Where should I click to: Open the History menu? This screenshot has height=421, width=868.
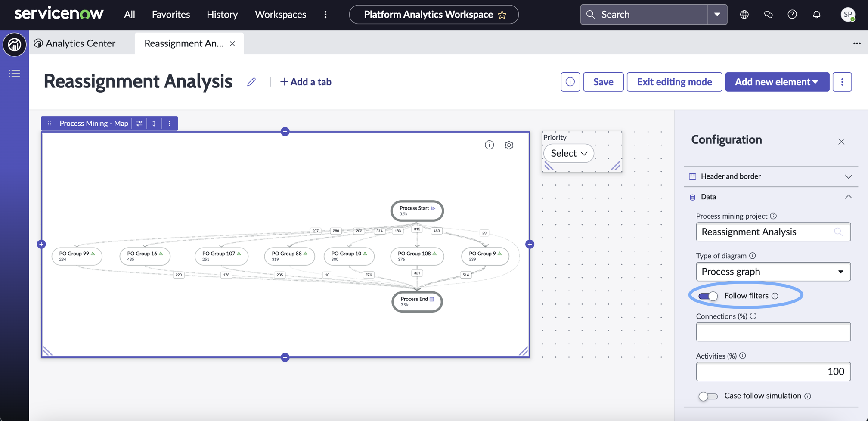pyautogui.click(x=222, y=14)
